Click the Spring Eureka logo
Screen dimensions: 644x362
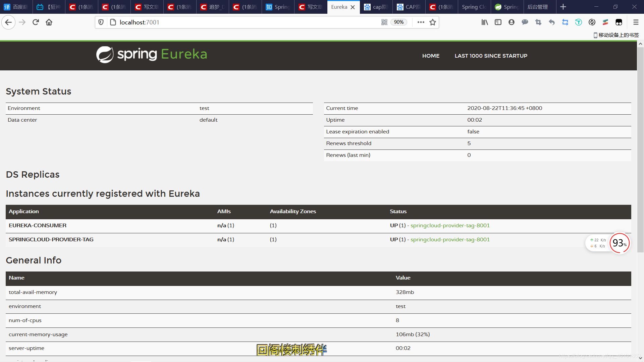(x=152, y=54)
